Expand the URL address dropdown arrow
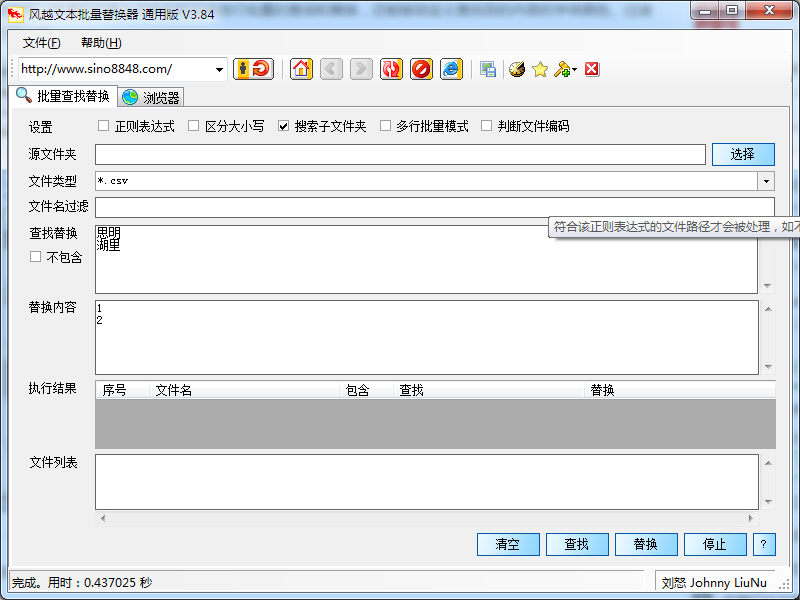Screen dimensions: 800x600 click(219, 69)
